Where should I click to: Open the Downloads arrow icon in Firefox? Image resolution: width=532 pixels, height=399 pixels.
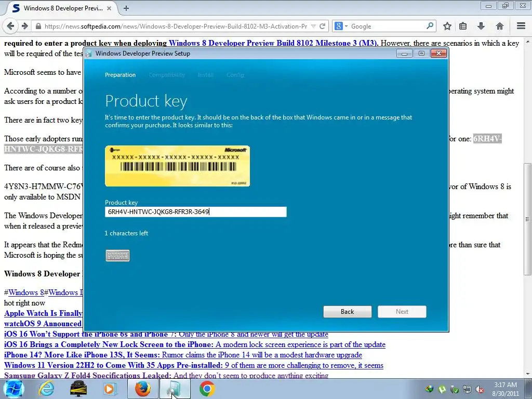[x=481, y=26]
